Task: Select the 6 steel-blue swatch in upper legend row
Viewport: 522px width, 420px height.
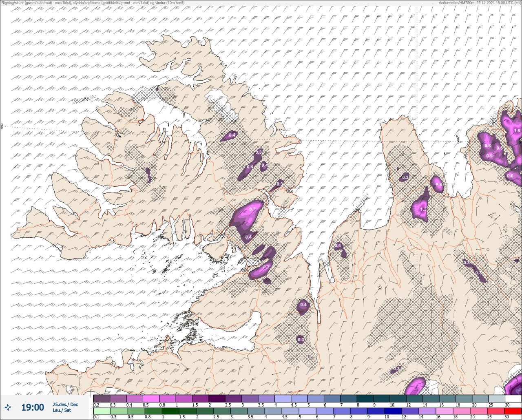Action: [x=332, y=398]
